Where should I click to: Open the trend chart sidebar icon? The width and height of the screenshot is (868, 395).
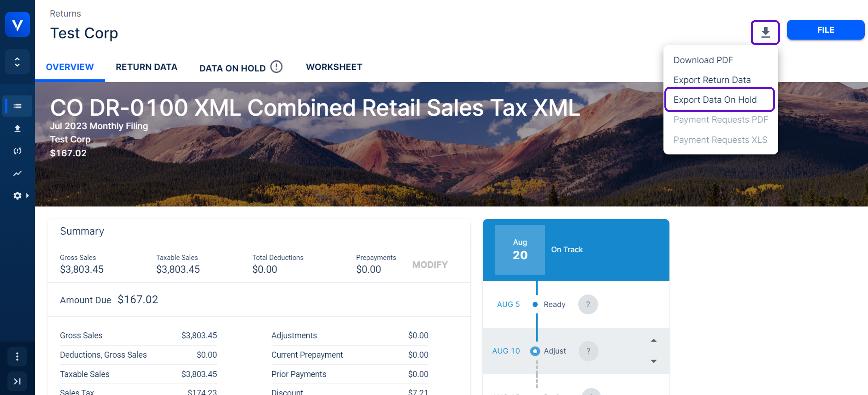pos(17,173)
